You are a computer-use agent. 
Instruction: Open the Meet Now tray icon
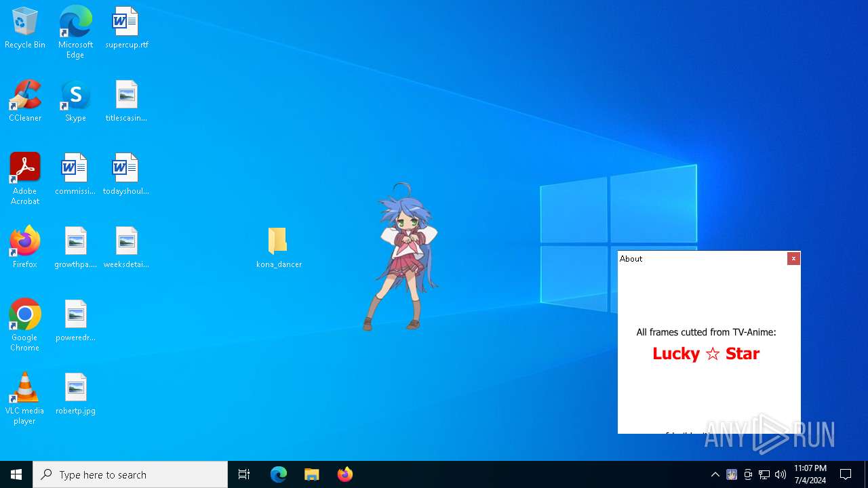coord(748,474)
